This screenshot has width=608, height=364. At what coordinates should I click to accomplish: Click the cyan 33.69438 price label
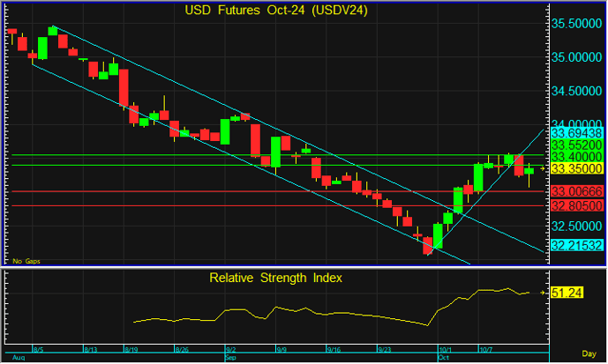click(576, 132)
